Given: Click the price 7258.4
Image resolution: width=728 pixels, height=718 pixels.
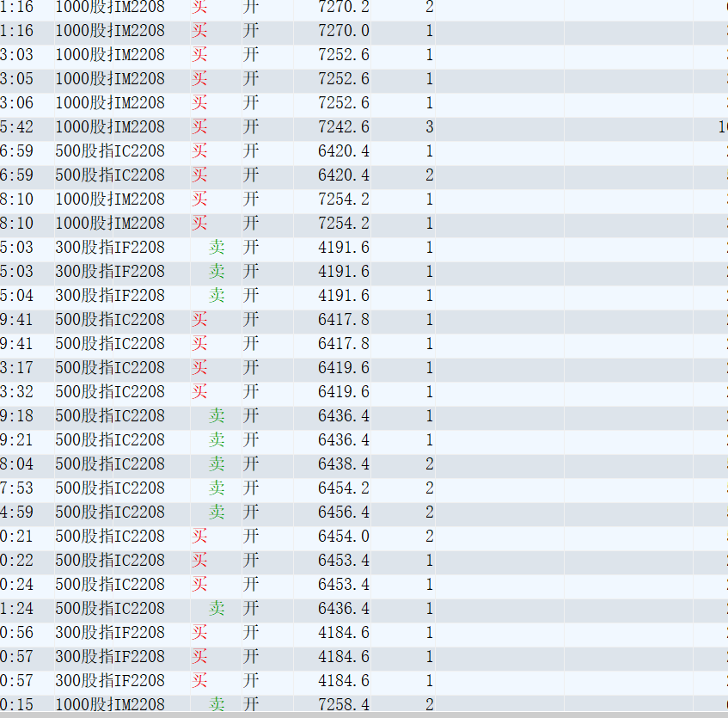Looking at the screenshot, I should coord(344,704).
